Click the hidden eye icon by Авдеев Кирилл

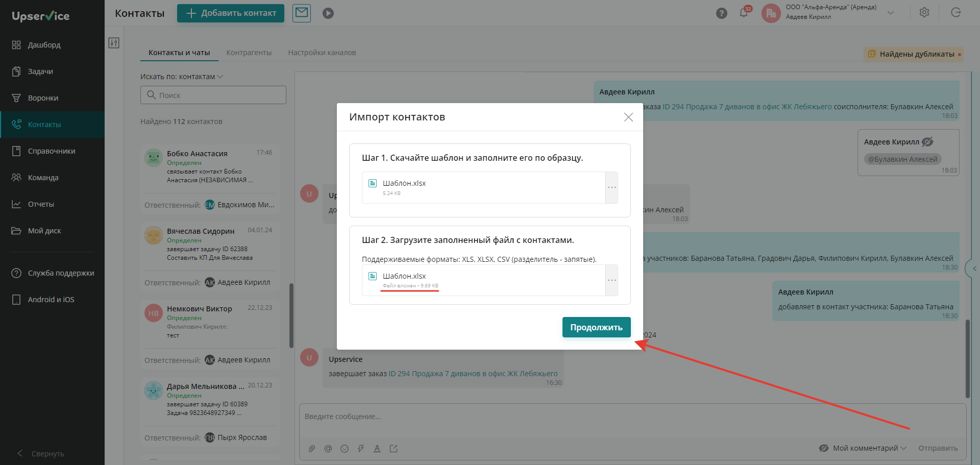click(x=927, y=142)
